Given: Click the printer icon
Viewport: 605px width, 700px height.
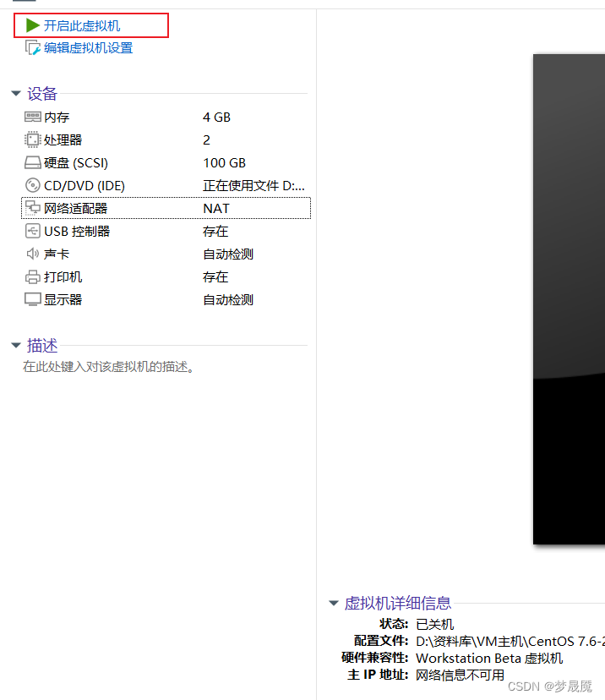Looking at the screenshot, I should [33, 276].
